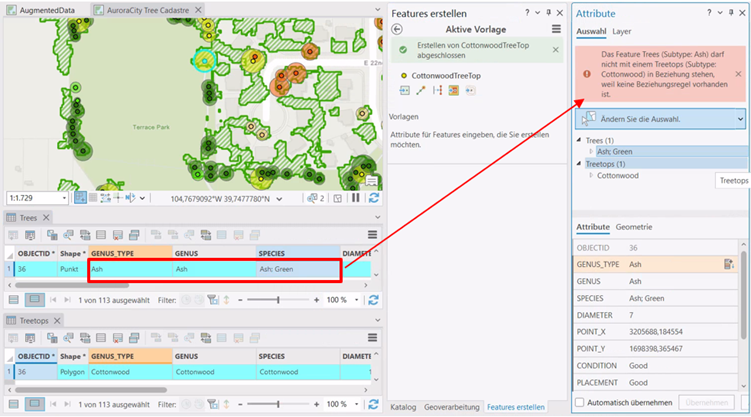Adjust the Treetops table zoom slider

(x=278, y=404)
